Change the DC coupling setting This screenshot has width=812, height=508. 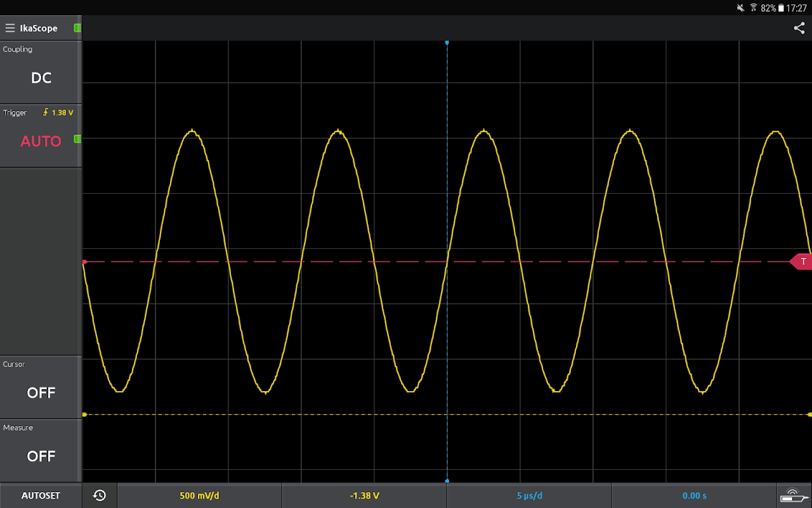click(x=41, y=72)
